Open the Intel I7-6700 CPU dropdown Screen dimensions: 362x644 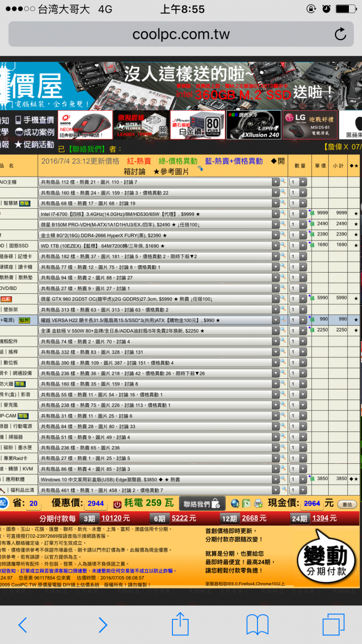click(159, 214)
